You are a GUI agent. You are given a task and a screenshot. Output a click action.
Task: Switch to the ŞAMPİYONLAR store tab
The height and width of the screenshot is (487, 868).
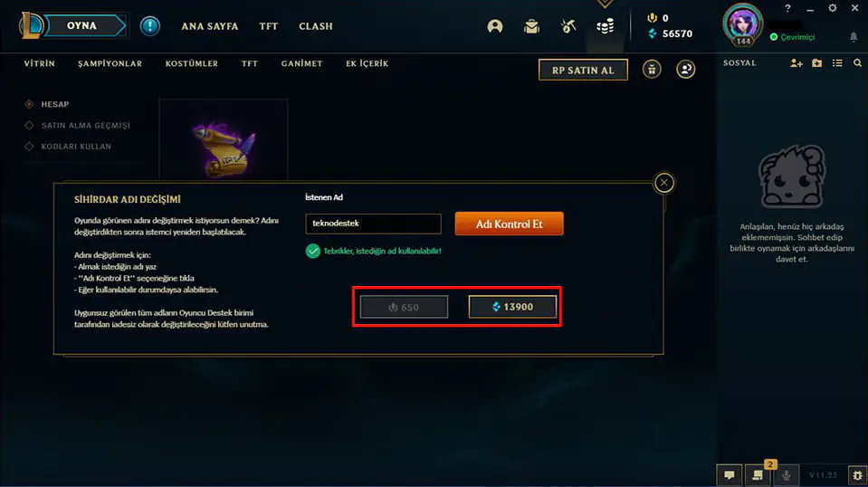(110, 63)
